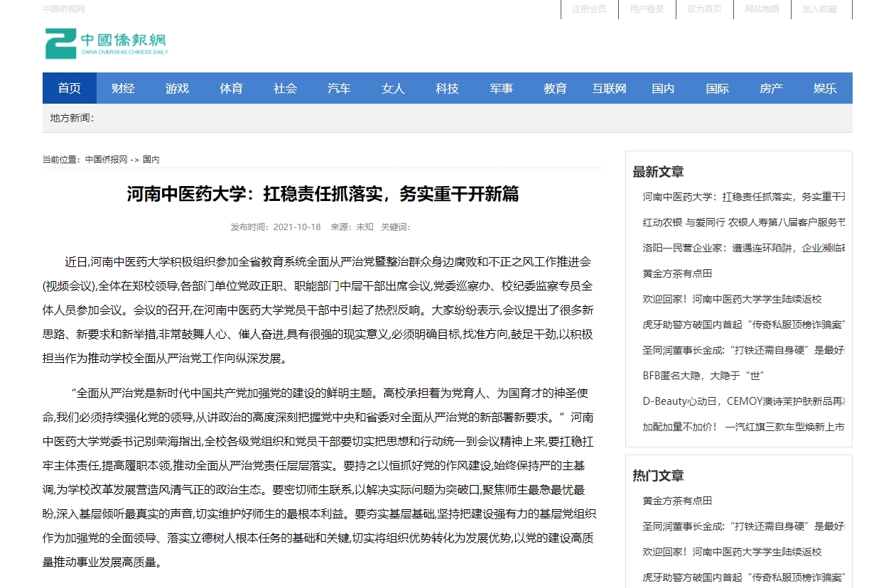Click 设为首页 in top bar
The image size is (896, 588).
click(704, 9)
